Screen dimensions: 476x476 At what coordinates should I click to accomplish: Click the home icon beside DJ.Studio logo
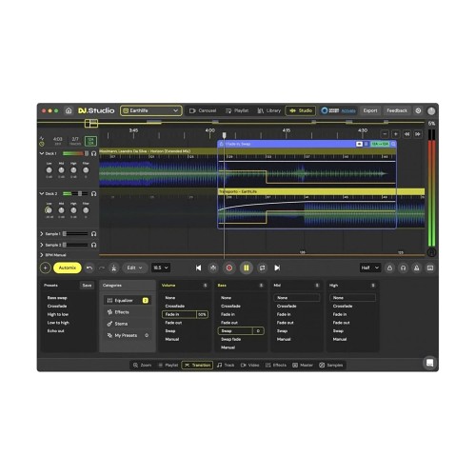pos(69,110)
